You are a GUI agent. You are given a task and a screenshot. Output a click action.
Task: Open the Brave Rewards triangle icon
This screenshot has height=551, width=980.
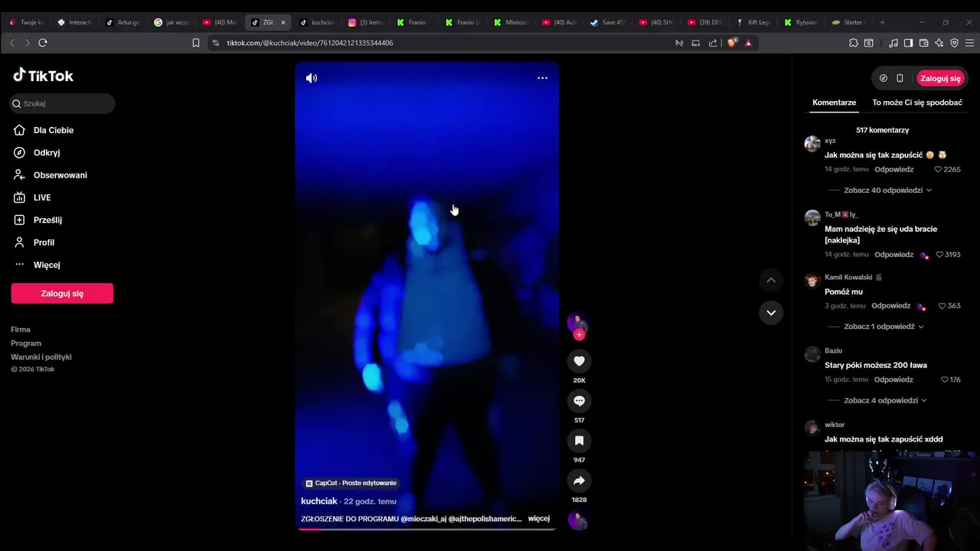tap(748, 43)
